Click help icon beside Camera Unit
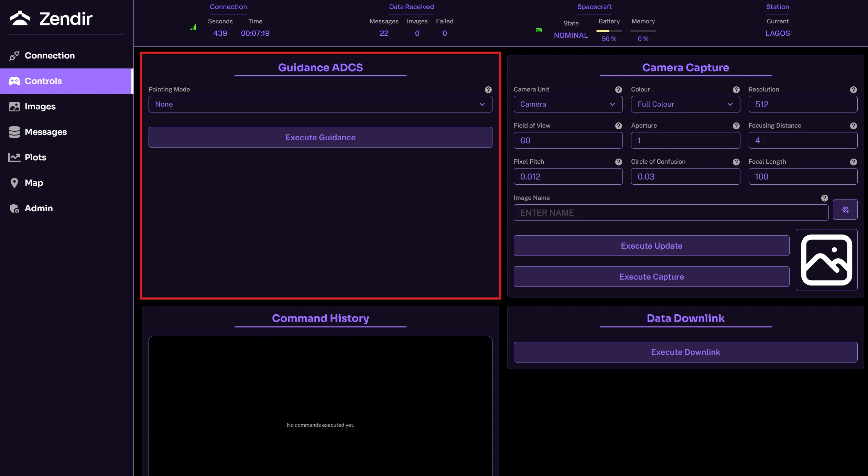This screenshot has width=868, height=476. [x=618, y=90]
